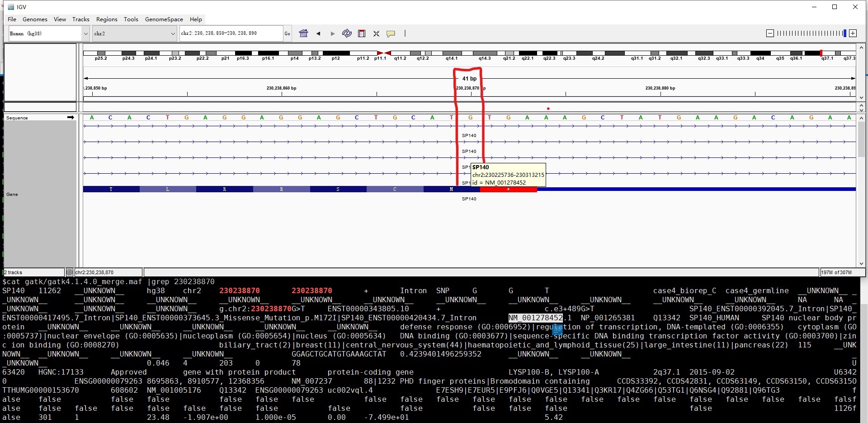Viewport: 868px width, 423px height.
Task: Open the View menu
Action: pos(60,19)
